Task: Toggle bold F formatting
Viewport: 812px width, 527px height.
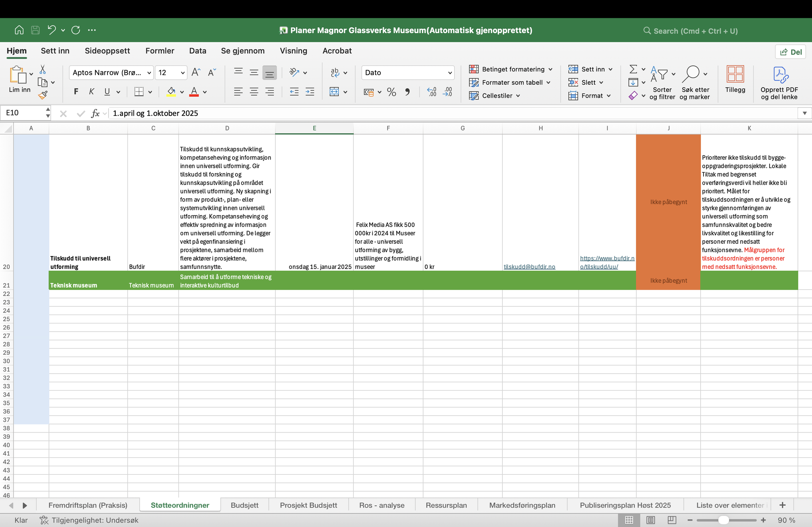Action: click(x=76, y=92)
